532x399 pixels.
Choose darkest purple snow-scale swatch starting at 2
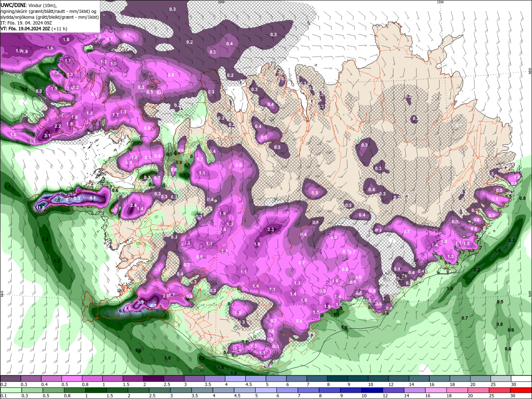coord(153,379)
